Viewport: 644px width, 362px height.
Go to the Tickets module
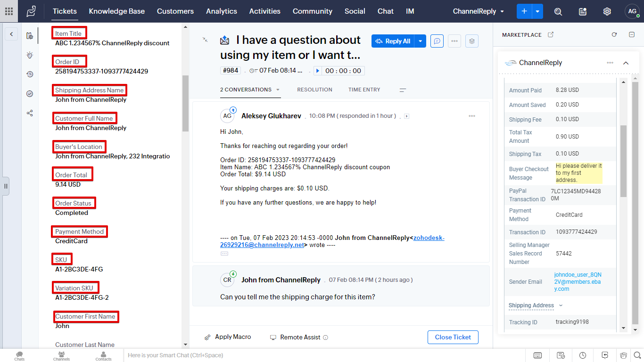65,11
